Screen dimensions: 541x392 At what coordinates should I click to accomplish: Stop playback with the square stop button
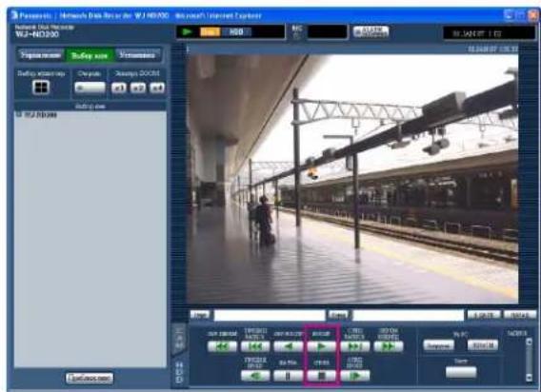click(321, 376)
